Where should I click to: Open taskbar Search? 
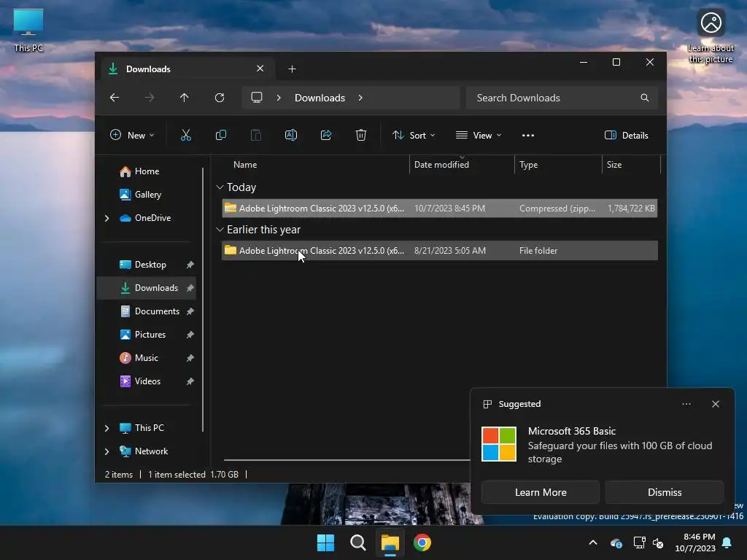[357, 542]
